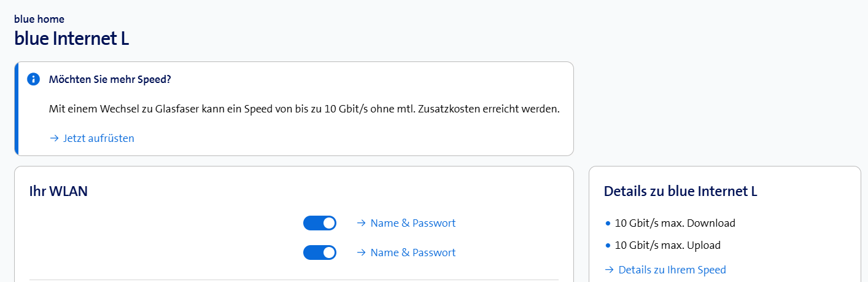Screen dimensions: 868x282
Task: Open the Jetzt aufrüsten upgrade link
Action: pos(98,138)
